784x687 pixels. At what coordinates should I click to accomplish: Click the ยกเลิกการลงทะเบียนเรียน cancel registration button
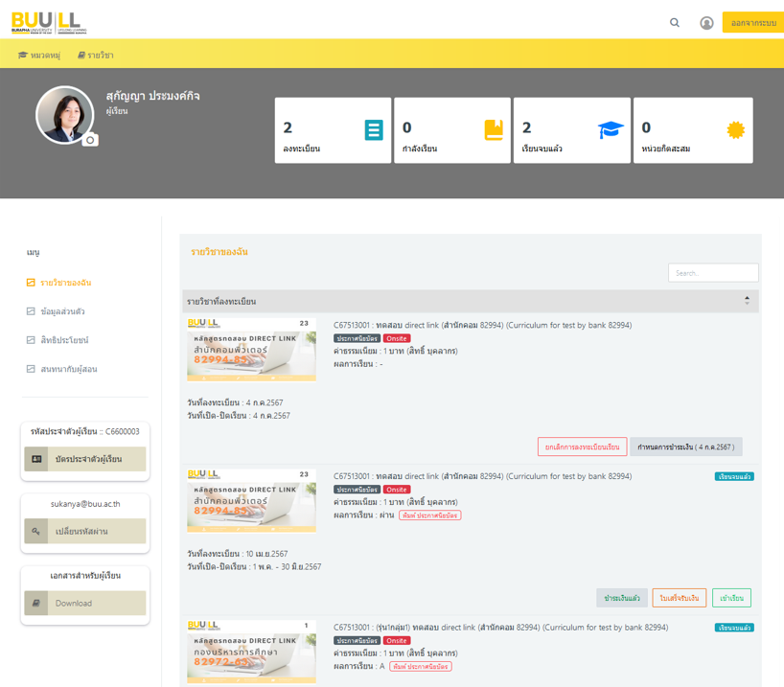(582, 447)
